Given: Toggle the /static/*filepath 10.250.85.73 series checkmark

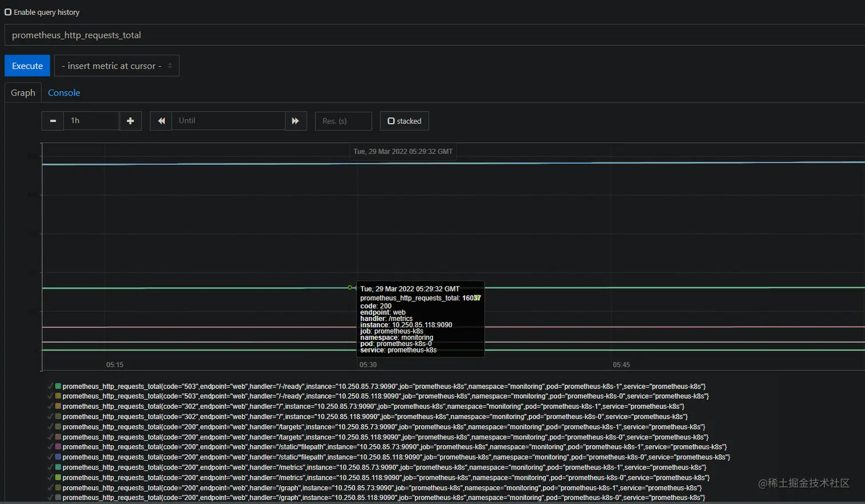Looking at the screenshot, I should 50,447.
